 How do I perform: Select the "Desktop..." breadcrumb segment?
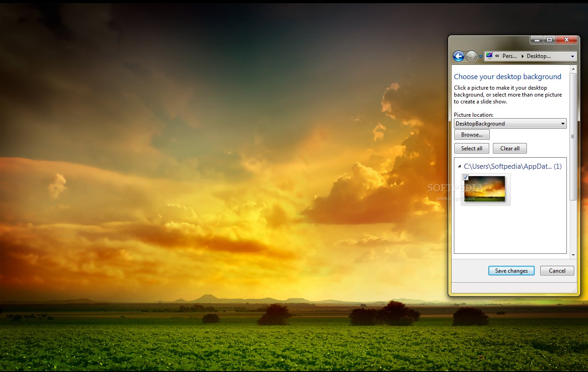pyautogui.click(x=538, y=56)
